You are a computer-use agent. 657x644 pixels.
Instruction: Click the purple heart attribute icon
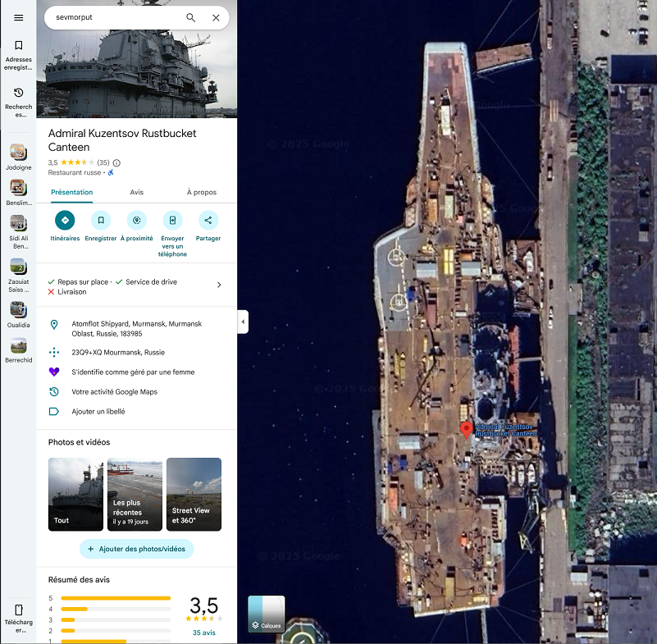pos(54,372)
